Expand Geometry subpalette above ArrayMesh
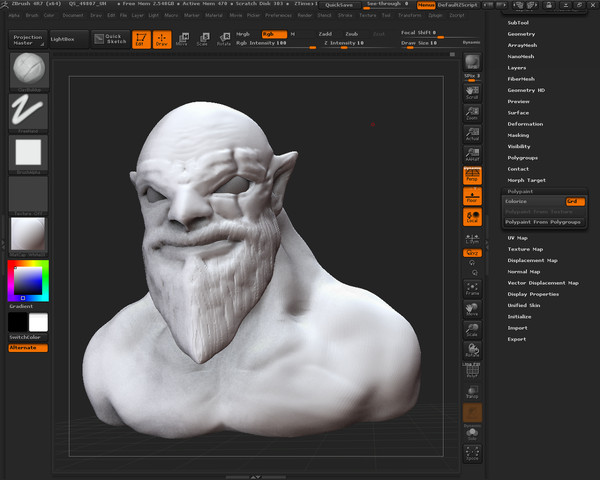The image size is (600, 480). click(521, 34)
